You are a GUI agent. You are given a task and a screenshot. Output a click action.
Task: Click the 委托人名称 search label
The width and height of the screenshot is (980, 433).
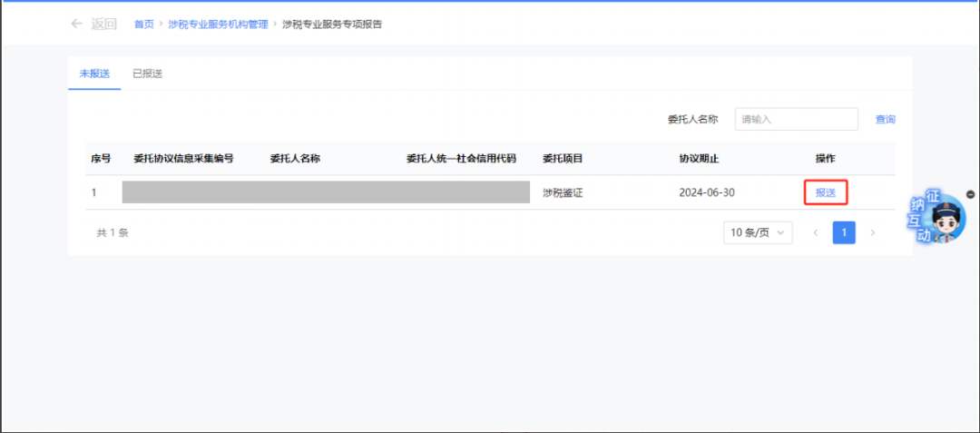point(692,119)
